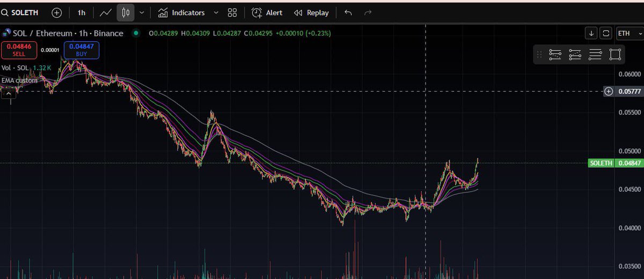Click plus button beside 0.05777 price

coord(609,91)
